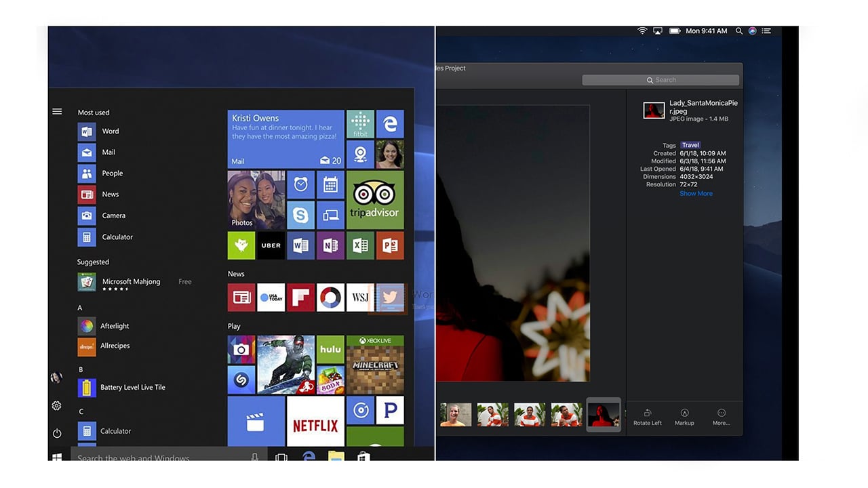Open the Alarms & Clock tile
The height and width of the screenshot is (488, 868).
(x=300, y=184)
